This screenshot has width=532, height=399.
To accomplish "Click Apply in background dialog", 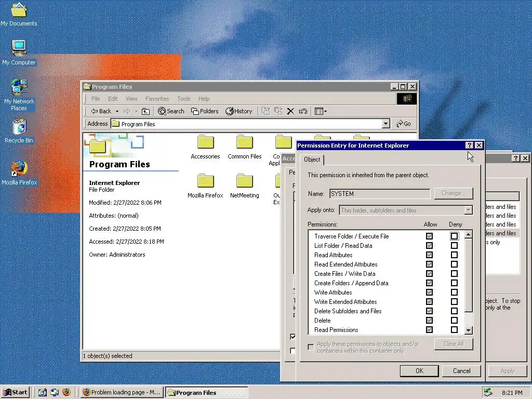I will pyautogui.click(x=508, y=371).
